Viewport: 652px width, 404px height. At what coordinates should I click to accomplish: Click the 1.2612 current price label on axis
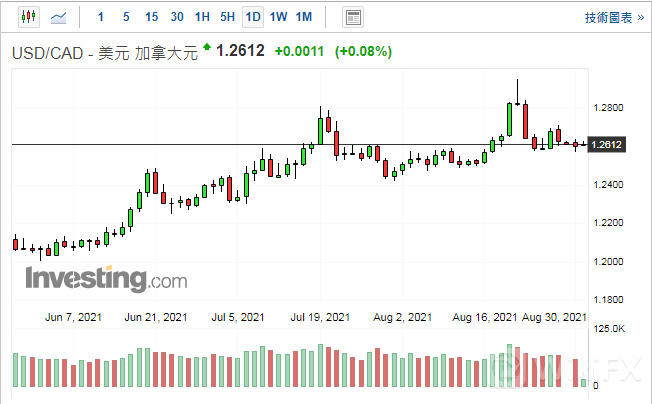click(607, 145)
